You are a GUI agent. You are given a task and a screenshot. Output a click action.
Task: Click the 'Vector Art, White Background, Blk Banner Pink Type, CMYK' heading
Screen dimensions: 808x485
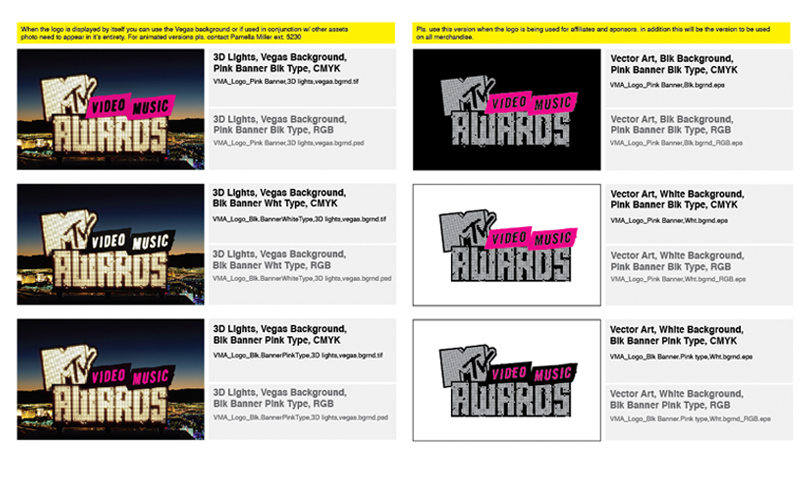click(x=677, y=335)
